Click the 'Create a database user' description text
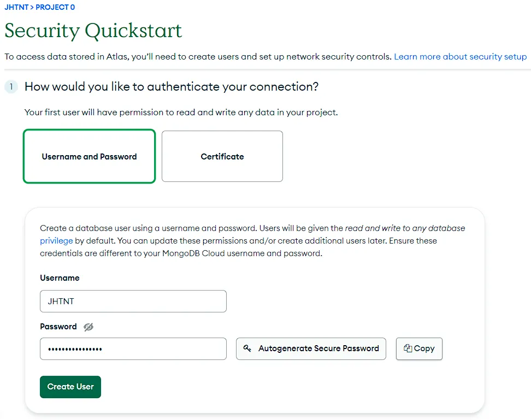The width and height of the screenshot is (531, 420). (252, 241)
